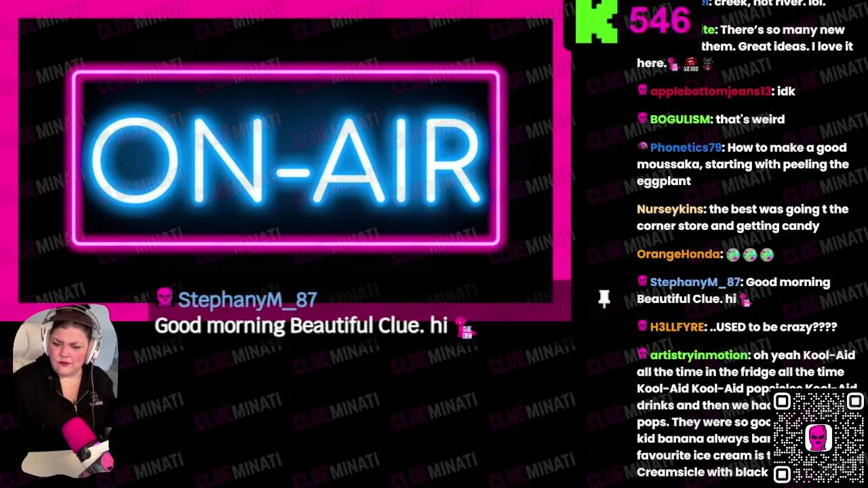Click the message 'that's weird'
The image size is (868, 488).
[x=750, y=119]
